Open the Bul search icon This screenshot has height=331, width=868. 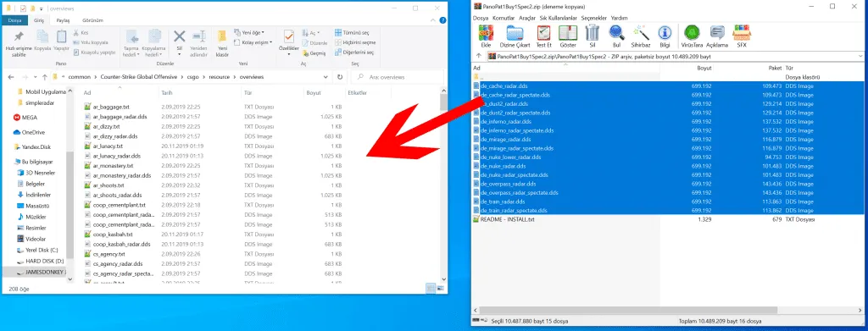click(616, 36)
